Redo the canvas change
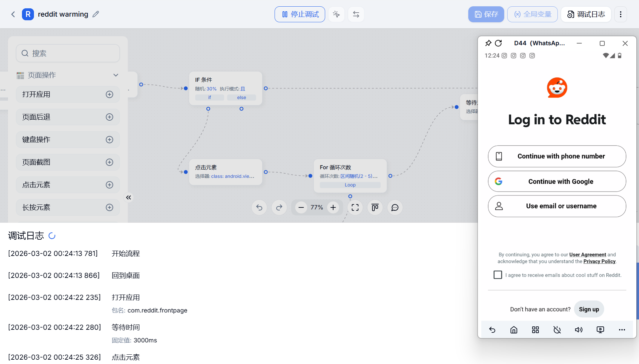This screenshot has width=639, height=364. click(x=279, y=207)
